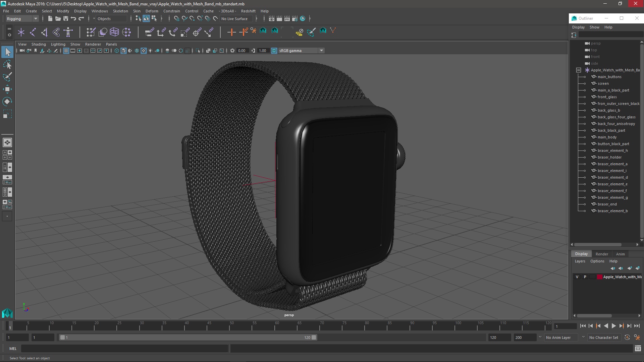Toggle viewport grid display icon
Viewport: 644px width, 362px height.
[66, 51]
